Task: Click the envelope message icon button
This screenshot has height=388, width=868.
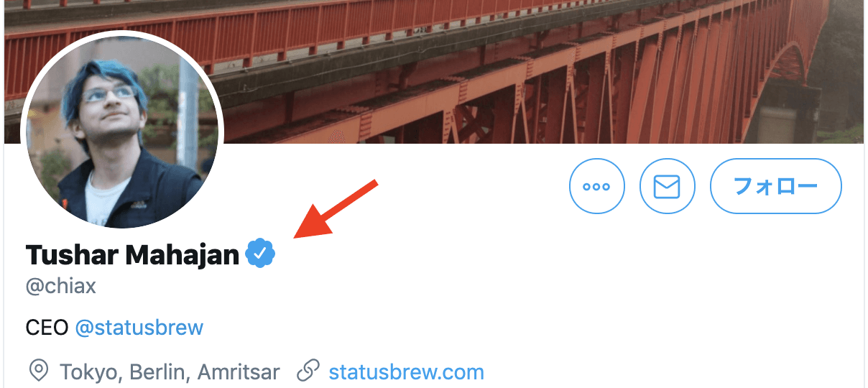Action: click(668, 187)
